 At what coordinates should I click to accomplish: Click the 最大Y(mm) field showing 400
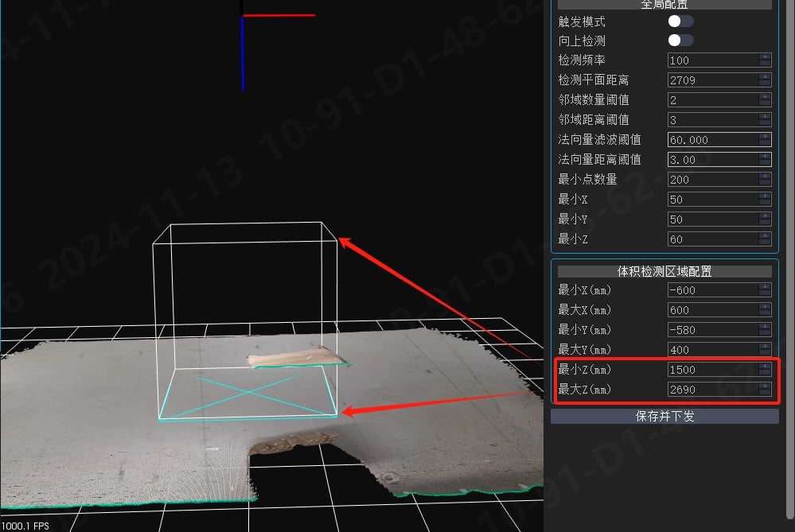(719, 350)
